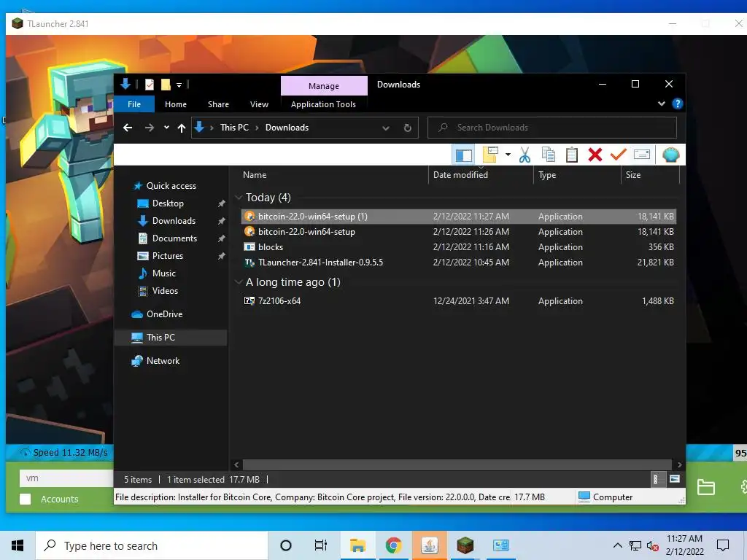
Task: Click Downloads in the address breadcrumb
Action: click(287, 128)
